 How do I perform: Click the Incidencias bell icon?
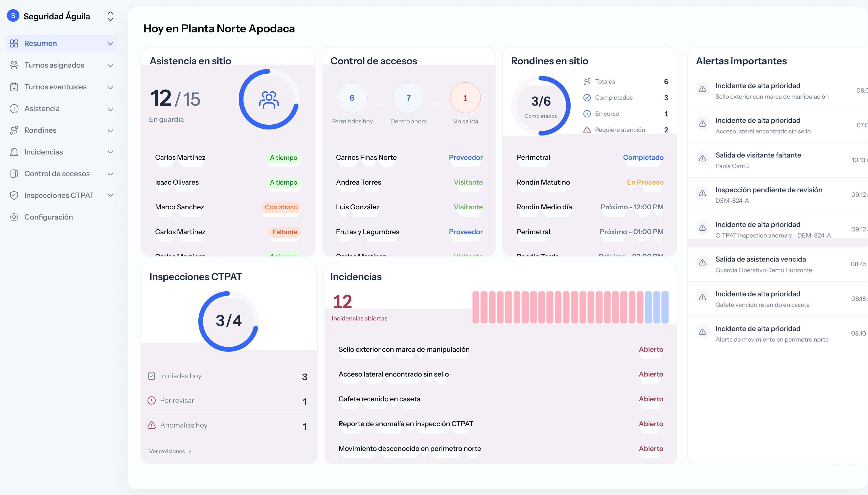(14, 152)
